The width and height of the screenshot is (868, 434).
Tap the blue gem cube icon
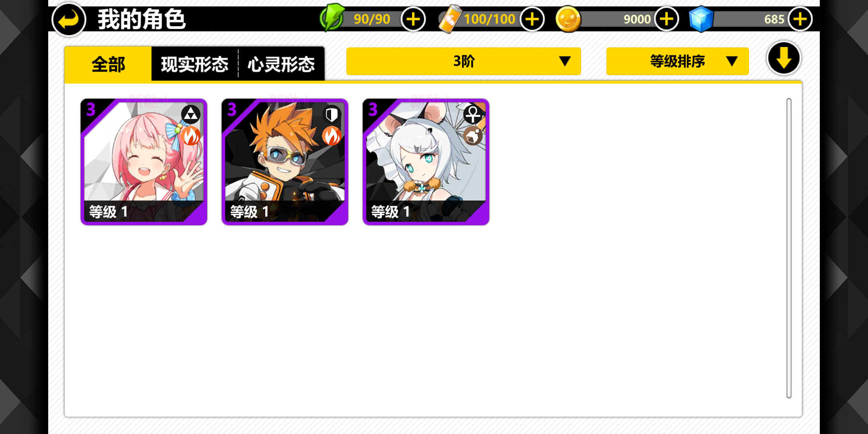tap(701, 19)
